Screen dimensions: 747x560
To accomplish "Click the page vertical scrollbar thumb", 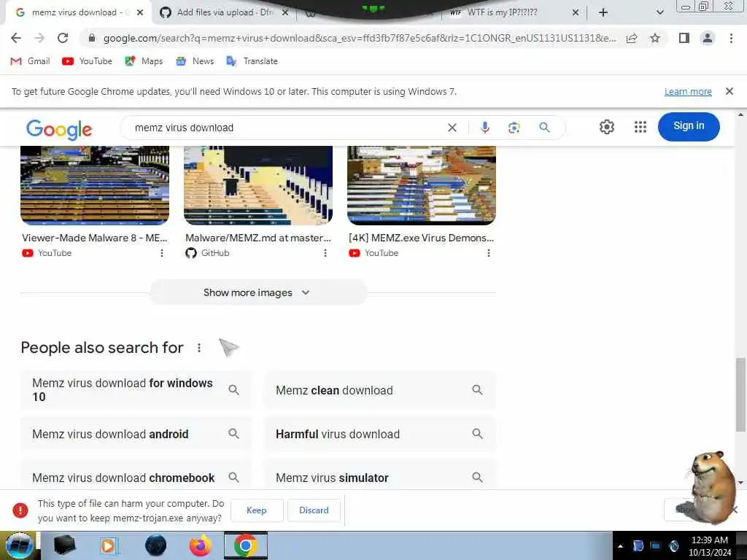I will coord(740,394).
